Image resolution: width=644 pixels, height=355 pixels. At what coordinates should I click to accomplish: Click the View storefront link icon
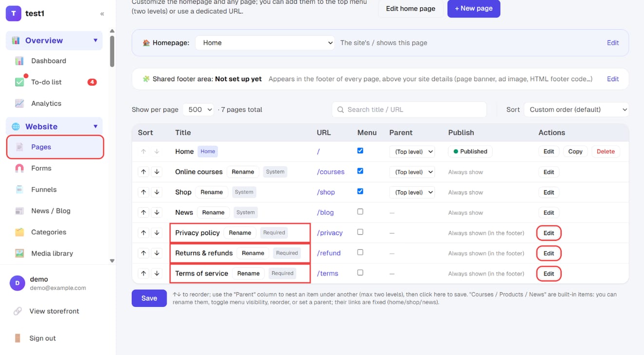click(18, 311)
